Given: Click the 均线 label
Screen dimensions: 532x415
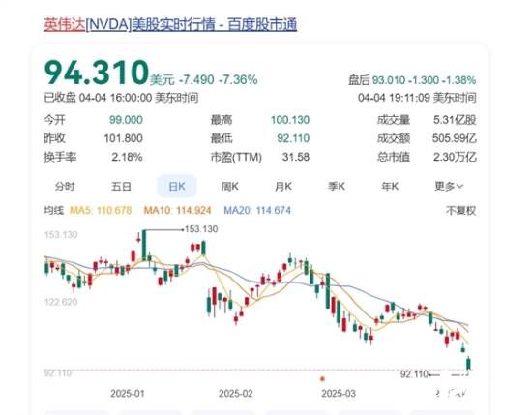Looking at the screenshot, I should pyautogui.click(x=53, y=210).
